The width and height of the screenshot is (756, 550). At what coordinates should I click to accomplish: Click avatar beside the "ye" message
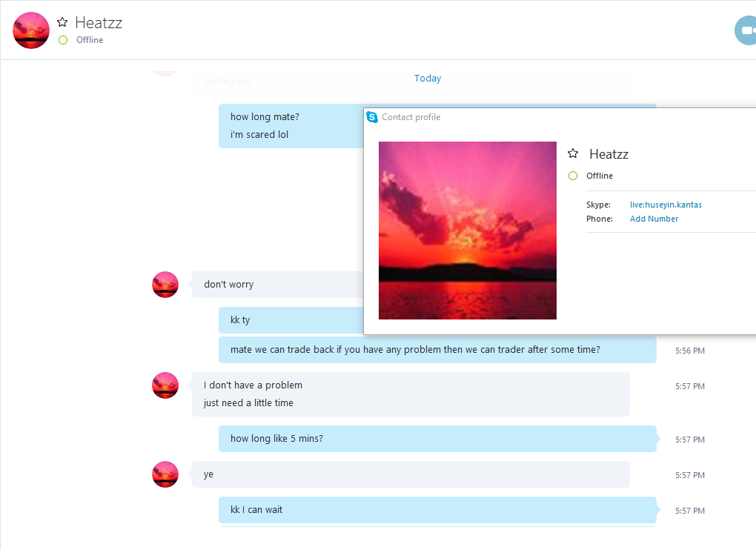165,474
